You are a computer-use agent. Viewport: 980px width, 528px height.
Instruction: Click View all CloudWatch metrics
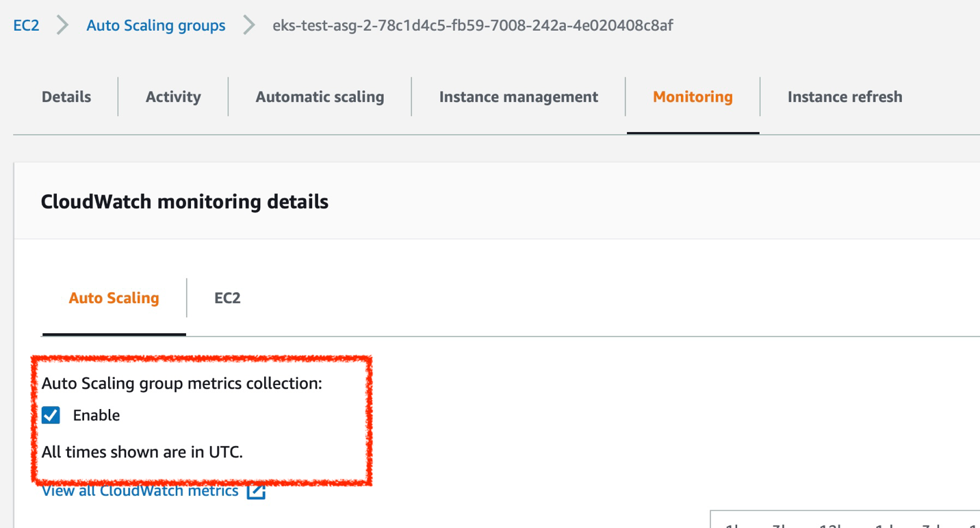pos(140,490)
